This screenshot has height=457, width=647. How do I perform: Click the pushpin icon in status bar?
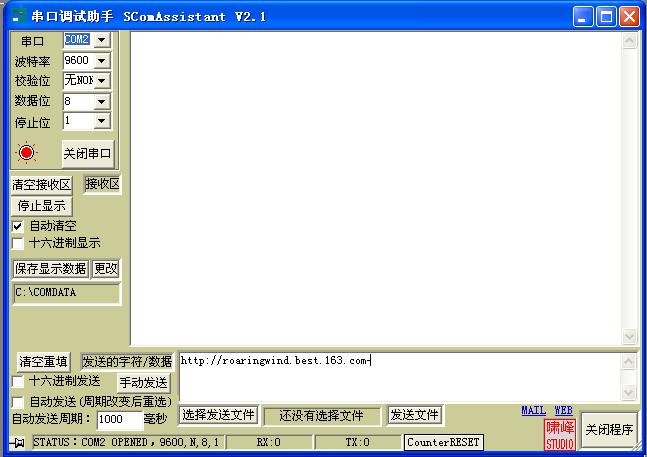coord(18,442)
